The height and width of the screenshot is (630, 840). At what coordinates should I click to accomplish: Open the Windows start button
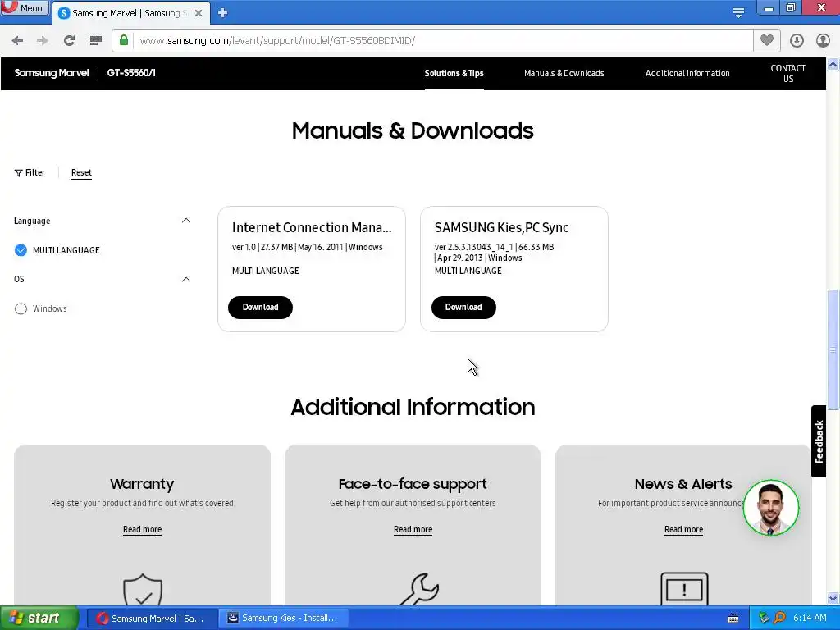pyautogui.click(x=39, y=619)
